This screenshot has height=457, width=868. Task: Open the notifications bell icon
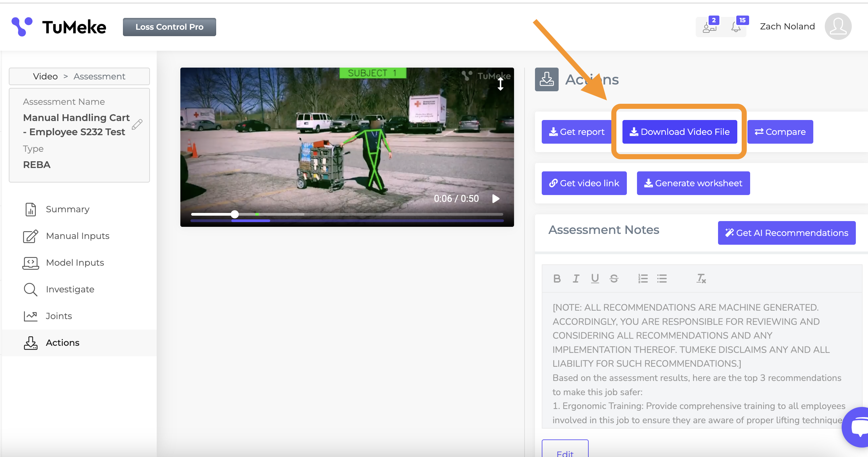point(736,27)
